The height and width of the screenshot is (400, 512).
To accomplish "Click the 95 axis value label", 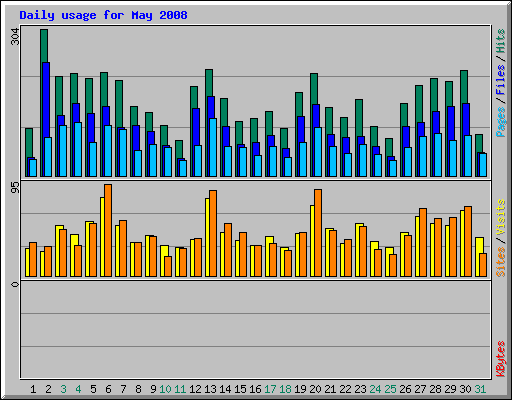I will coord(16,188).
